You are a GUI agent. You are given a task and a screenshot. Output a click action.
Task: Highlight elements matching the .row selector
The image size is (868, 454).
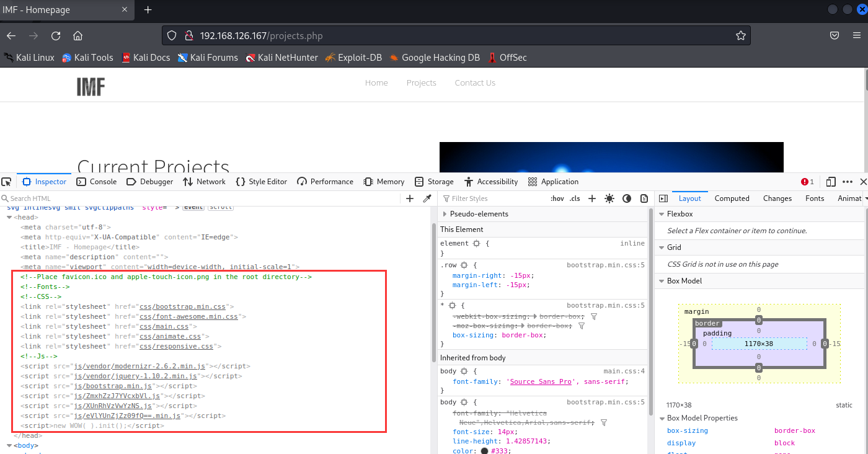(x=464, y=265)
